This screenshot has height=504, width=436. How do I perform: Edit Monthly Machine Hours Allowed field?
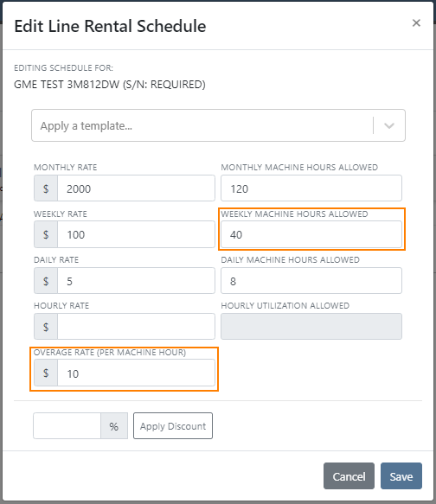tap(311, 188)
